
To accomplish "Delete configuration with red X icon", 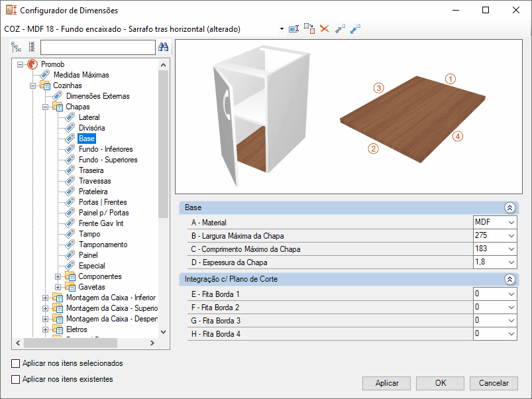I will click(x=325, y=29).
